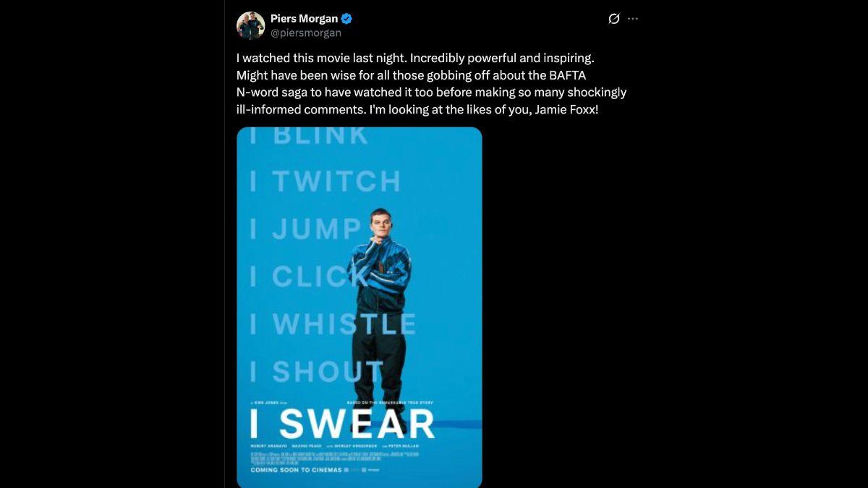The width and height of the screenshot is (868, 488).
Task: Click "Based on the remarkable true story" tagline
Action: tap(390, 403)
